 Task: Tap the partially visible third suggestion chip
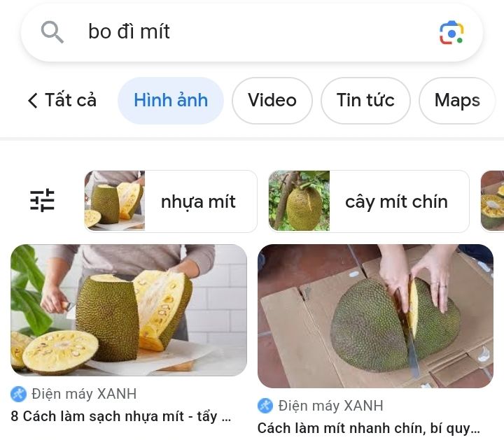click(x=492, y=201)
